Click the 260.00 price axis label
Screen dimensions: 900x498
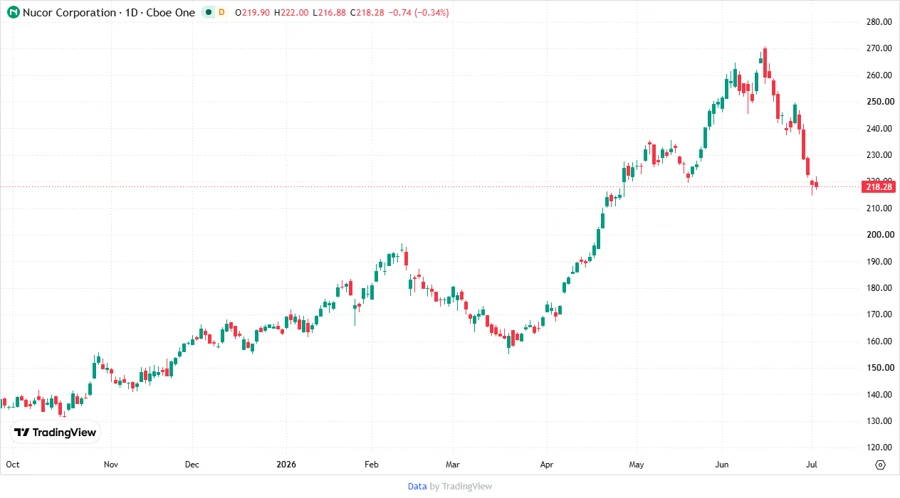click(x=879, y=75)
